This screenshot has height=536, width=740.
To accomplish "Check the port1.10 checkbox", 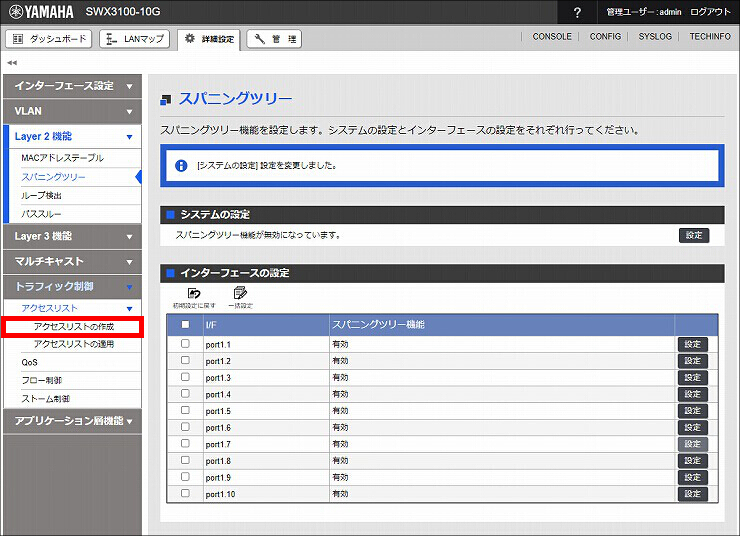I will 185,493.
